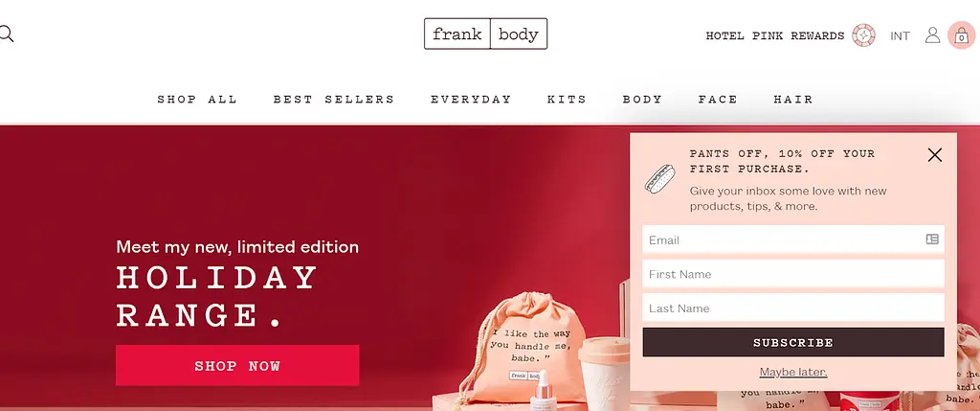Dismiss popup via Maybe later link
980x411 pixels.
point(793,373)
